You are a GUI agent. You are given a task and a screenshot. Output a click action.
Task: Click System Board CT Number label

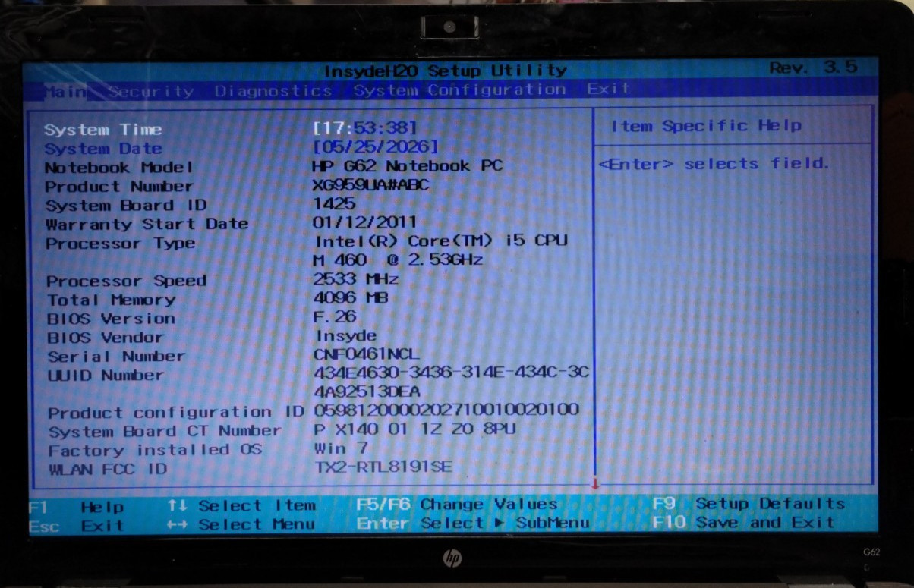(x=165, y=432)
